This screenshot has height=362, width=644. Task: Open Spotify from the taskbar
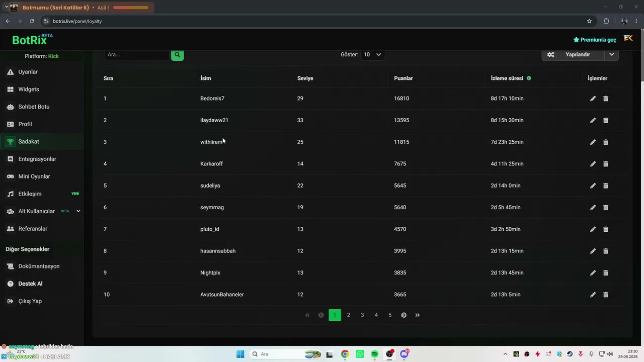(375, 354)
